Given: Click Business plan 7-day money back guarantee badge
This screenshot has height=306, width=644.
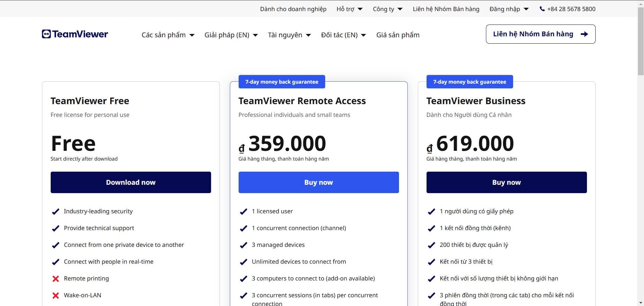Looking at the screenshot, I should tap(470, 82).
